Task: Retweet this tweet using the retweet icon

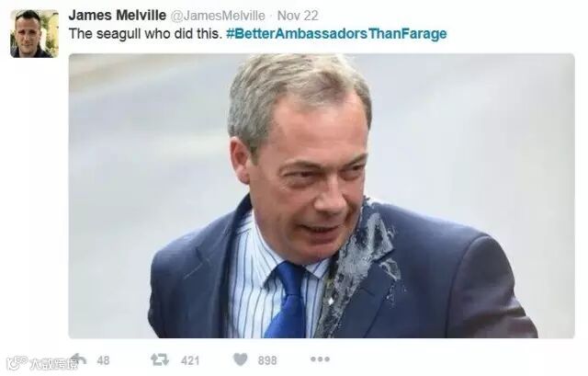Action: click(x=160, y=360)
